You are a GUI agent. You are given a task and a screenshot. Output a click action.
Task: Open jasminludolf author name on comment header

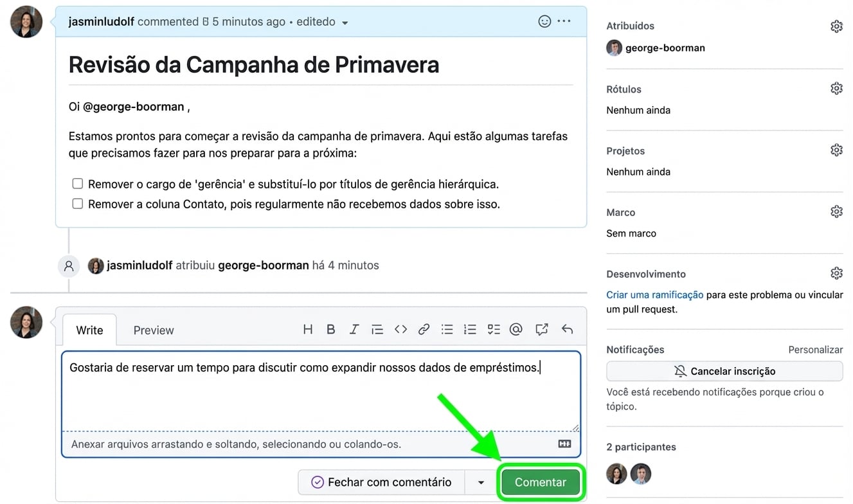tap(102, 21)
